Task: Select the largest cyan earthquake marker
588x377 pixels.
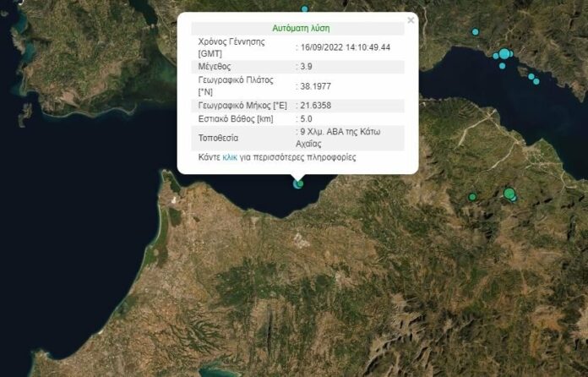Action: point(504,55)
